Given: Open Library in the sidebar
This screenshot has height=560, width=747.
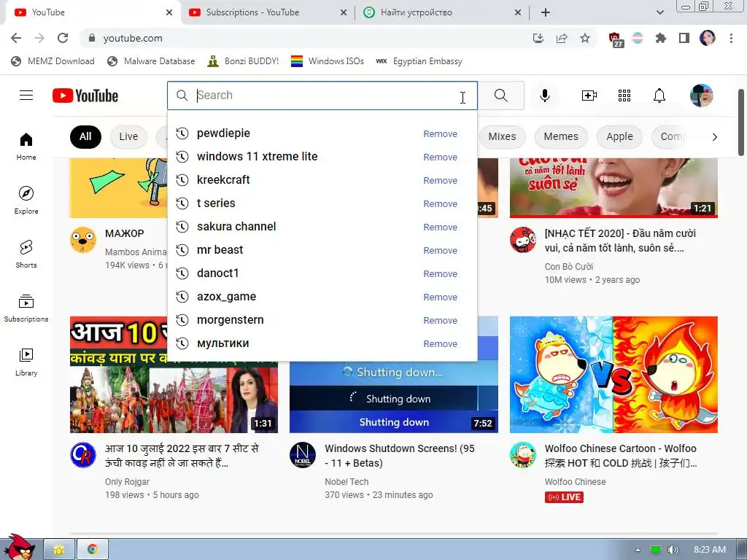Looking at the screenshot, I should (x=26, y=362).
